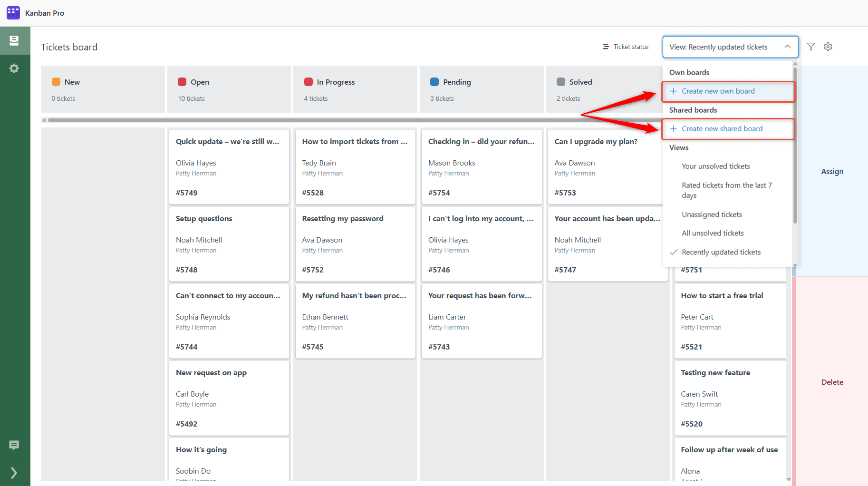This screenshot has width=868, height=486.
Task: Select the "All unsolved tickets" view
Action: click(713, 233)
